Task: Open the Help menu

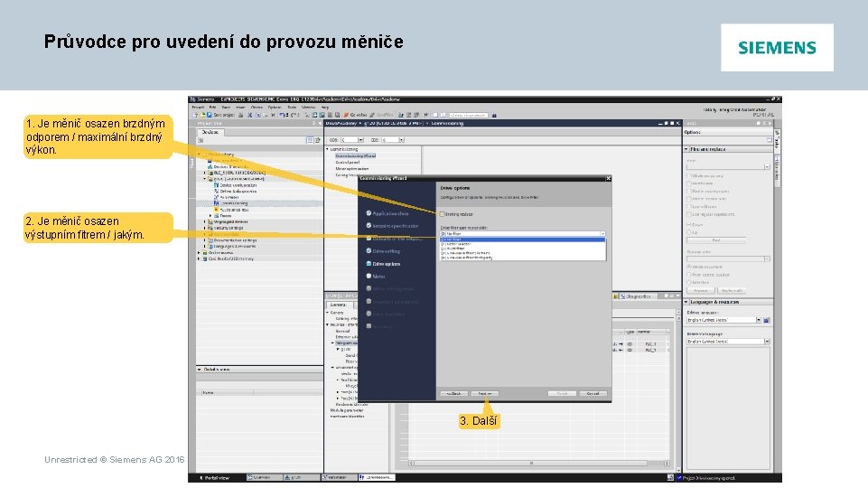Action: pos(325,108)
